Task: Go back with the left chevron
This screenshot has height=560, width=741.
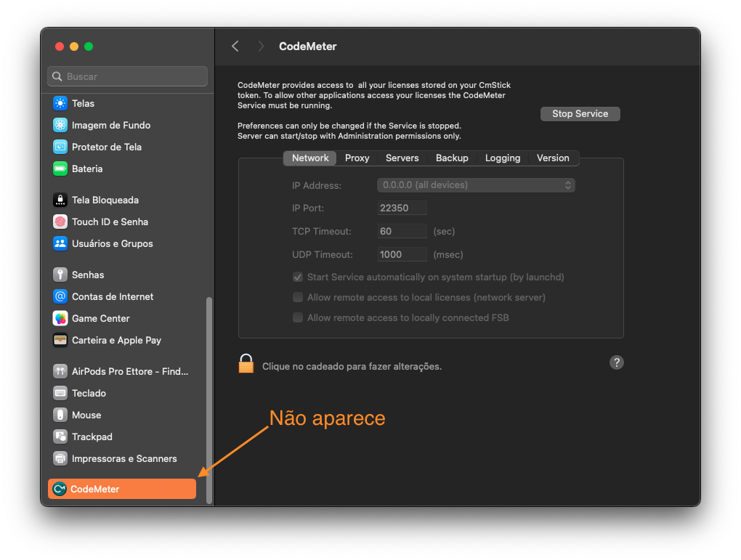Action: [235, 46]
